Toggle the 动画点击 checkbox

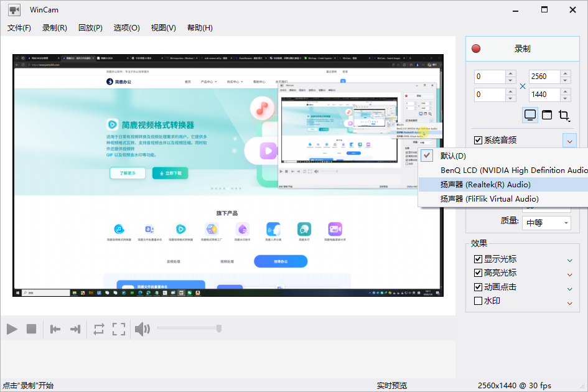[478, 287]
